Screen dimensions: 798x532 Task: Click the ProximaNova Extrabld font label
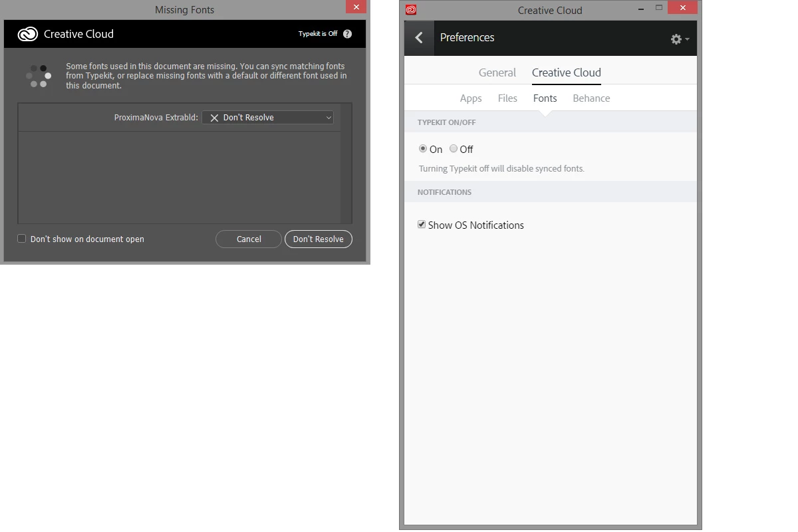coord(156,118)
